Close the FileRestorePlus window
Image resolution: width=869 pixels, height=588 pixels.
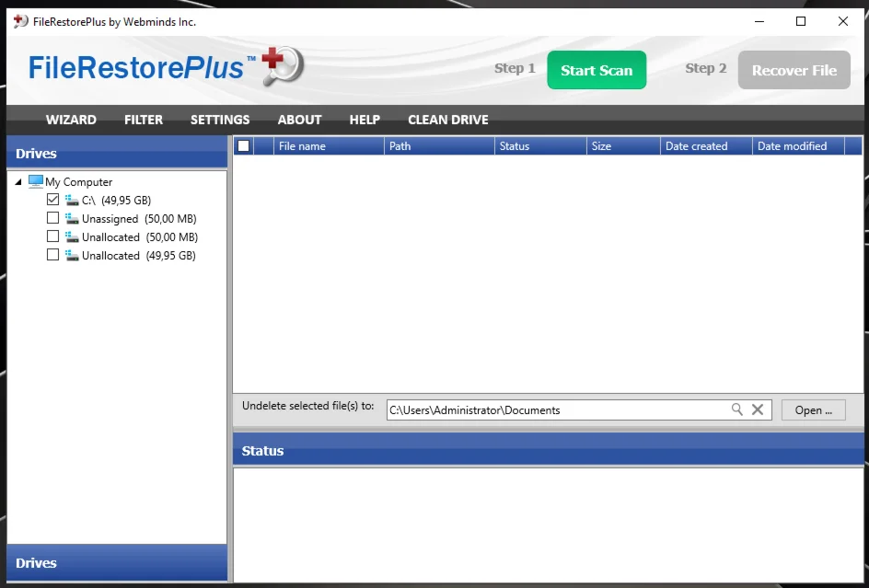point(843,21)
